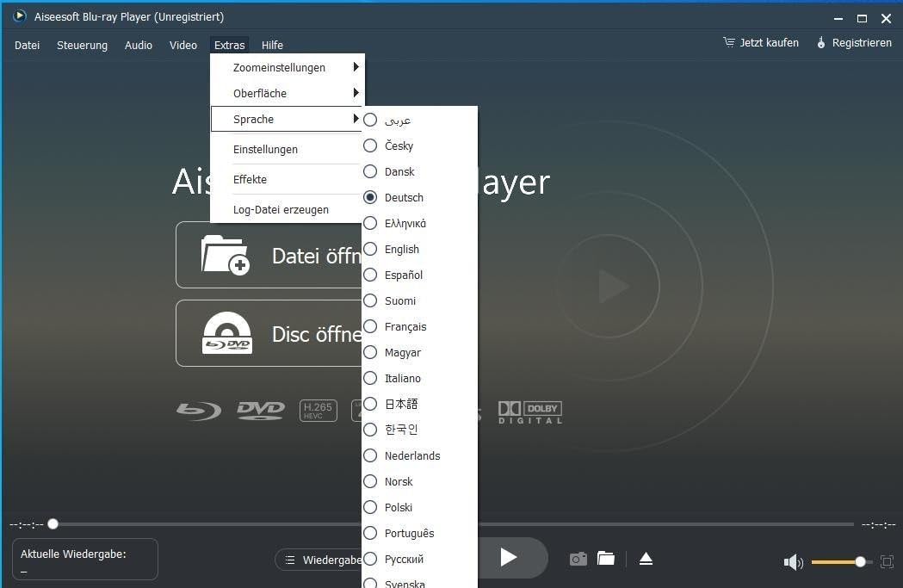
Task: Expand Oberfläche submenu arrow
Action: [356, 92]
